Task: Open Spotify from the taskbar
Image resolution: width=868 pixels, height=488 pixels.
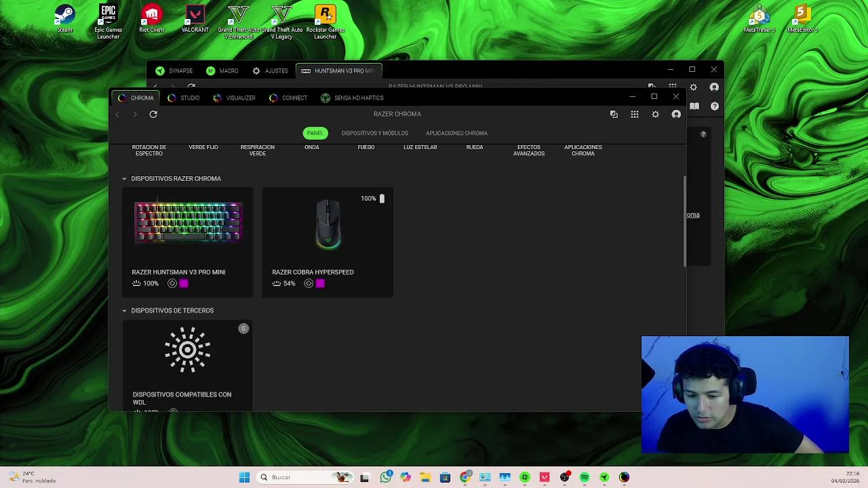Action: tap(585, 477)
